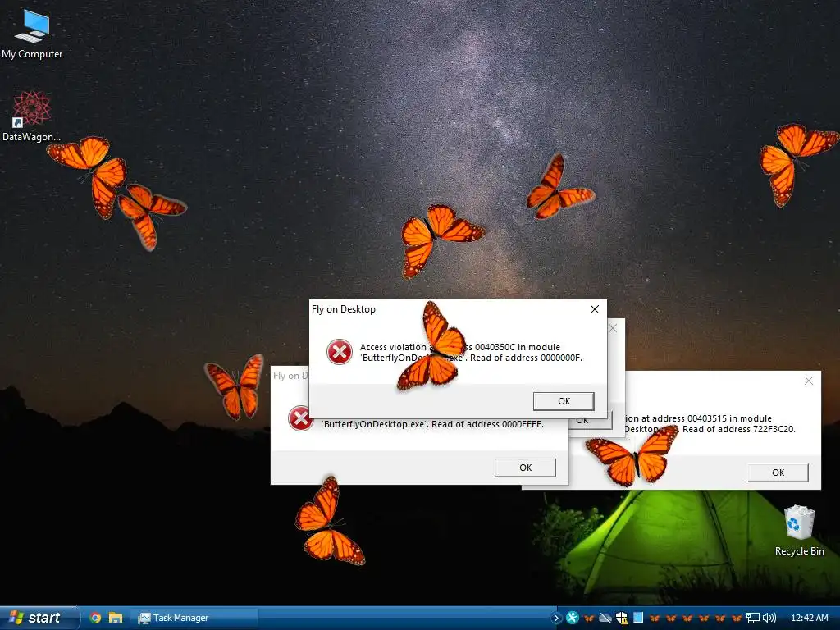Click OK in the 0000FFFF error dialog

525,468
